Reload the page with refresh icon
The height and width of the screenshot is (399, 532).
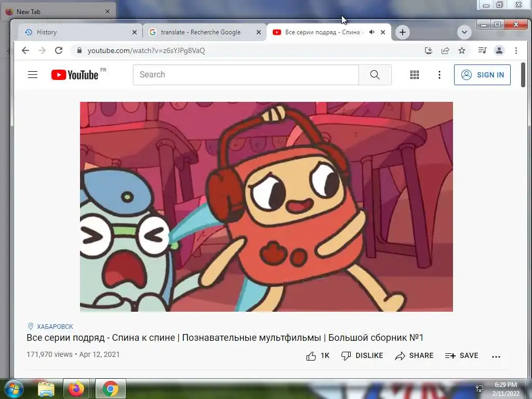coord(59,50)
